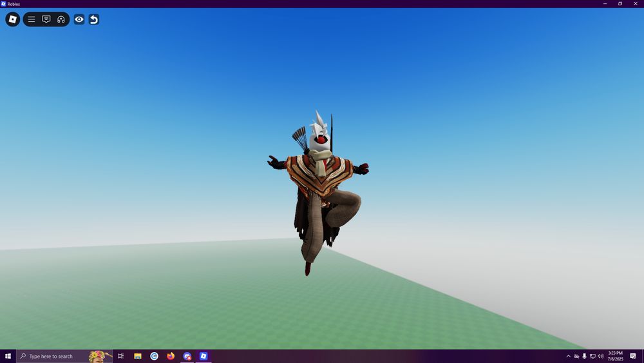Open the network tray icon

pos(592,356)
